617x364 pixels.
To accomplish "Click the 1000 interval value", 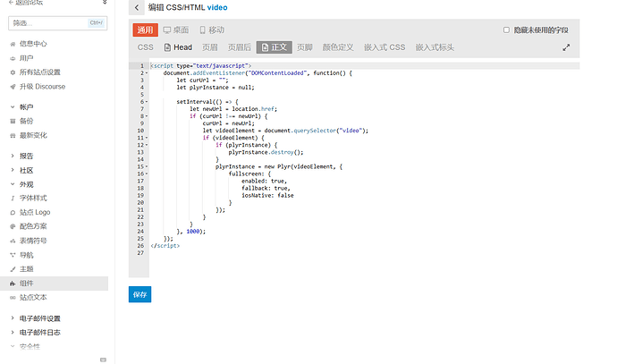I will (x=193, y=232).
